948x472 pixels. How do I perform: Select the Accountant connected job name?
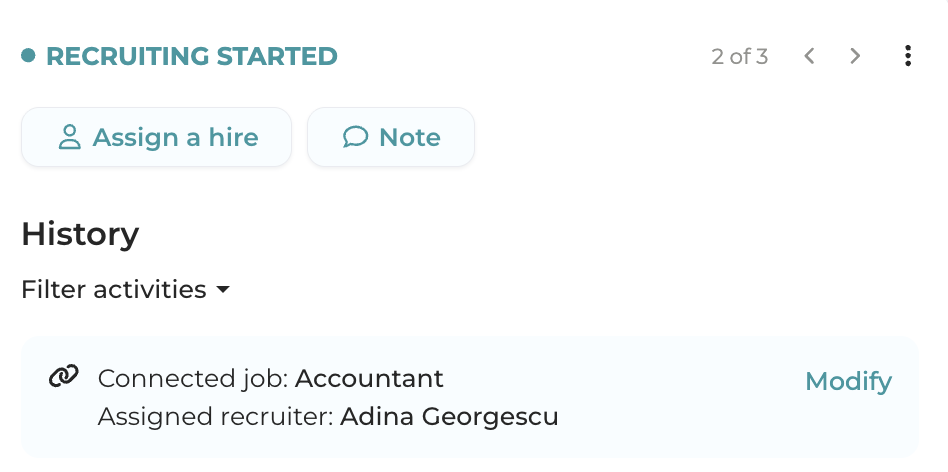[369, 379]
